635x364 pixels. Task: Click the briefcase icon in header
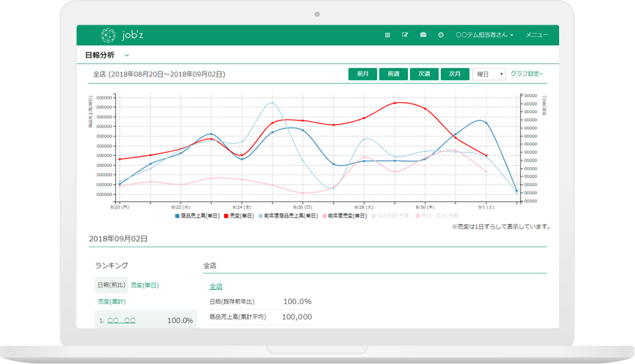(423, 35)
